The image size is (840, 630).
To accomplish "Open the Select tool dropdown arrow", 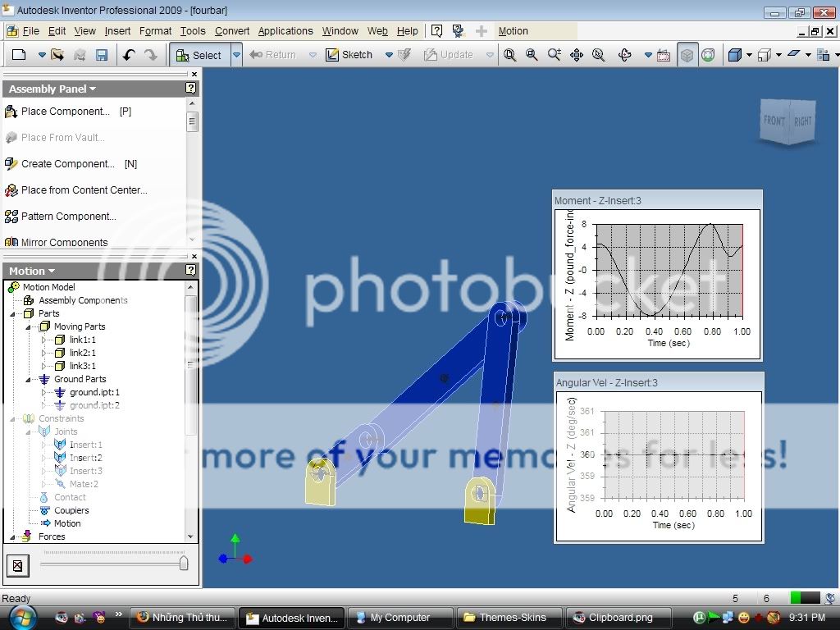I will pos(236,55).
